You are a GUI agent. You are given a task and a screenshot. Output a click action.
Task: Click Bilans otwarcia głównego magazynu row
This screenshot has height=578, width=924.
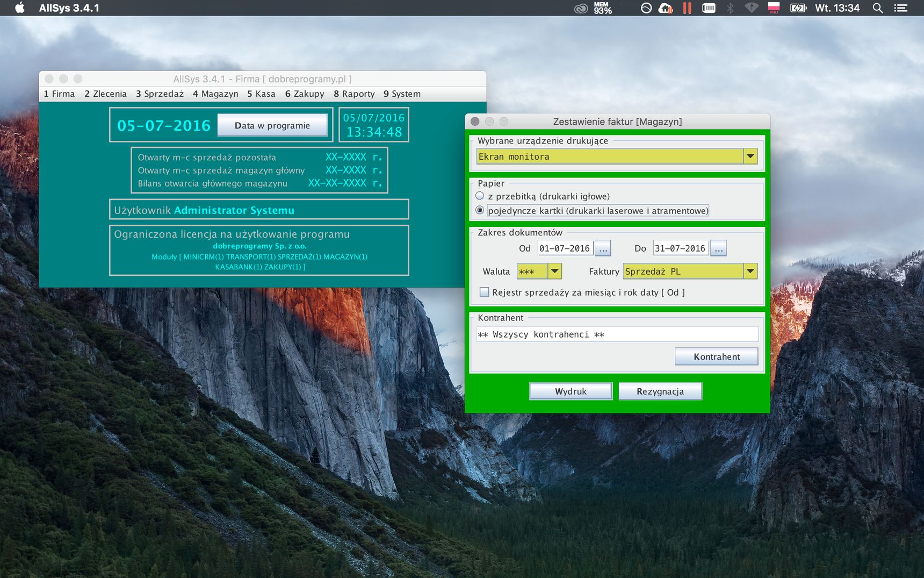260,183
